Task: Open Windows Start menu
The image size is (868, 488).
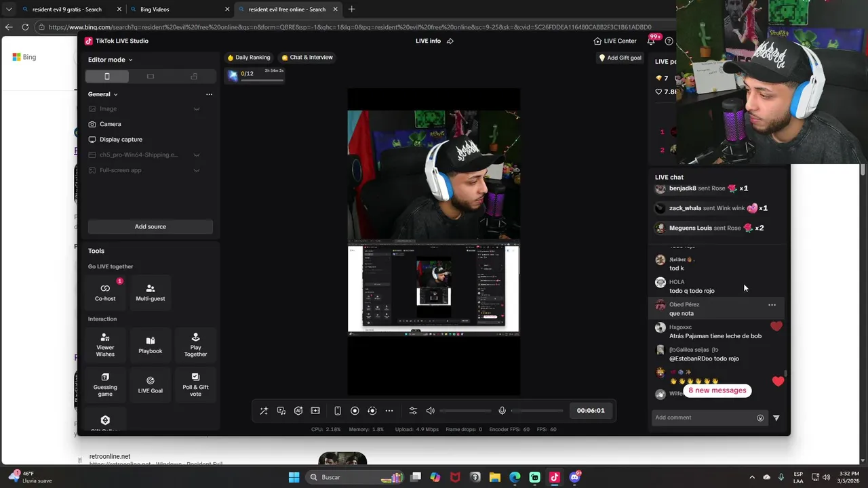Action: click(x=294, y=477)
